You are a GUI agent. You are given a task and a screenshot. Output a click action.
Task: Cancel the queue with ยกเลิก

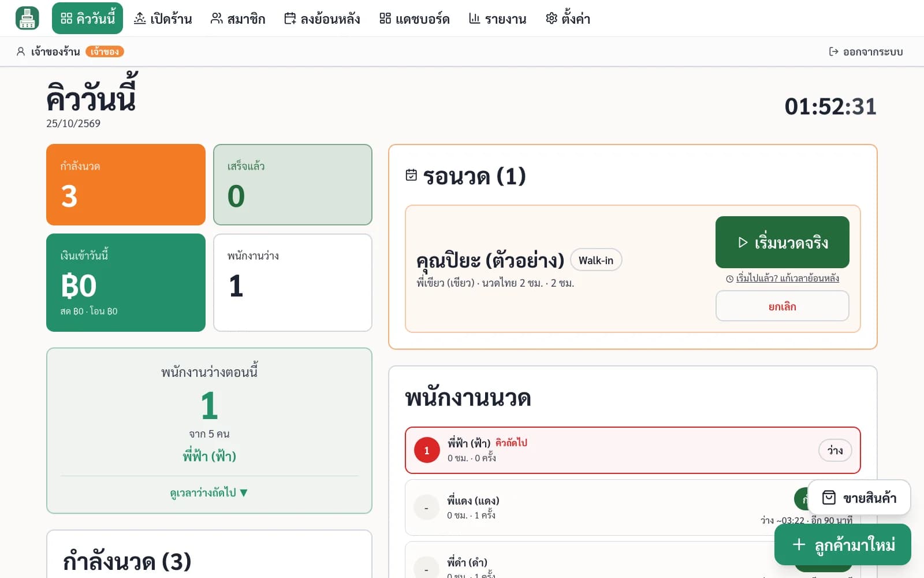pyautogui.click(x=783, y=306)
